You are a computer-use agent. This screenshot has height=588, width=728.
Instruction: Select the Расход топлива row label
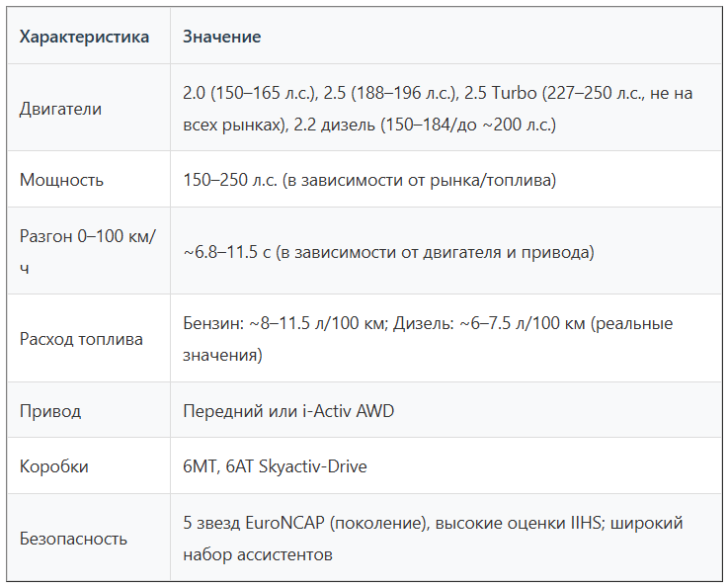tap(81, 339)
